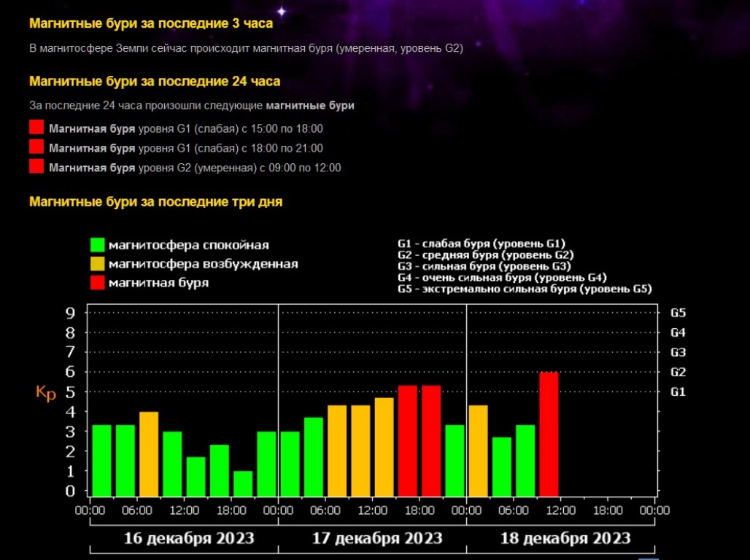The image size is (750, 560).
Task: Click the red 'магнитная буря' legend square
Action: pos(97,281)
